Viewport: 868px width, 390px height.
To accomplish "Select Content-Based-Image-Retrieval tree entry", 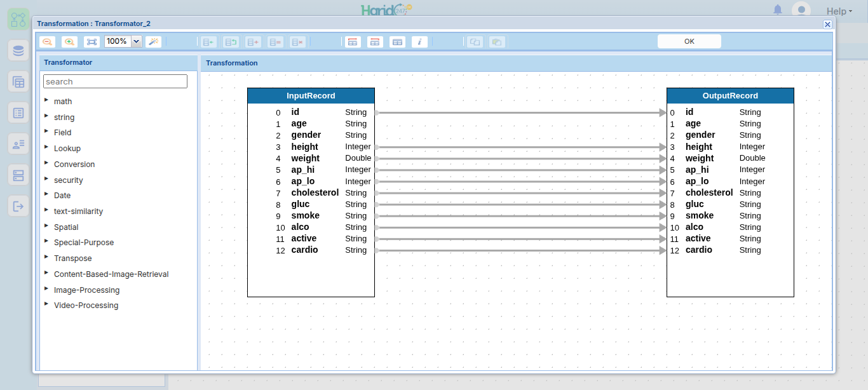I will point(111,274).
